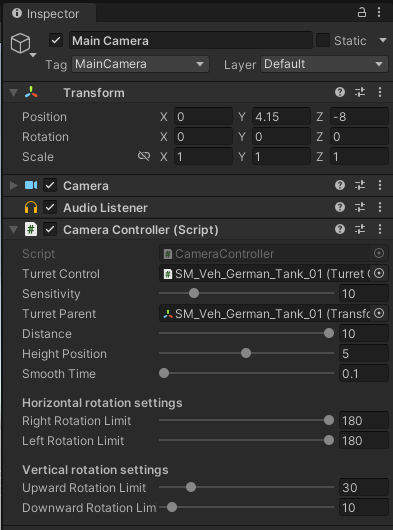This screenshot has width=393, height=530.
Task: Click the Upward Rotation Limit slider handle
Action: [191, 487]
